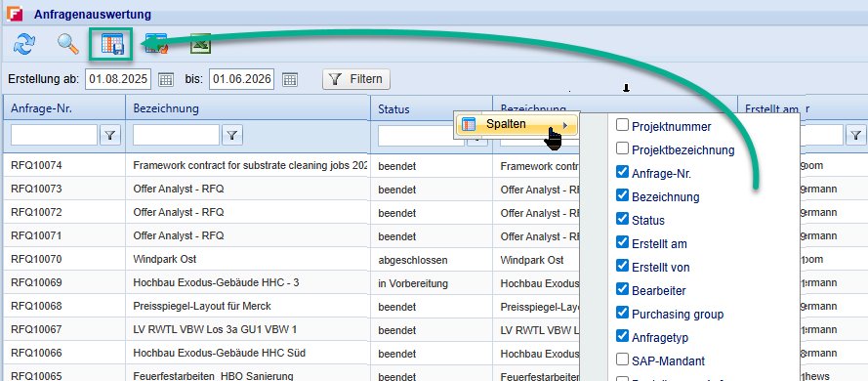Uncheck the Anfrage-Nr. column
868x381 pixels.
[622, 172]
